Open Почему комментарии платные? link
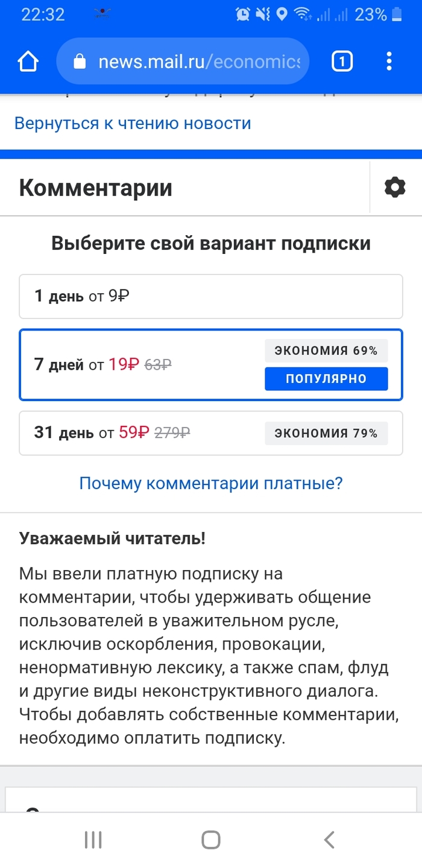Viewport: 422px width, 868px height. pos(211,483)
